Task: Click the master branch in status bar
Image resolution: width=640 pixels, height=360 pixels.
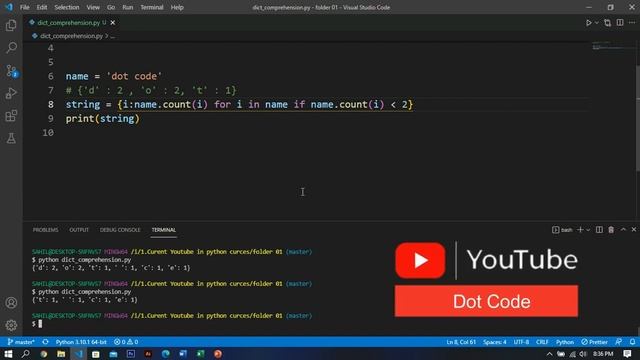Action: 21,342
